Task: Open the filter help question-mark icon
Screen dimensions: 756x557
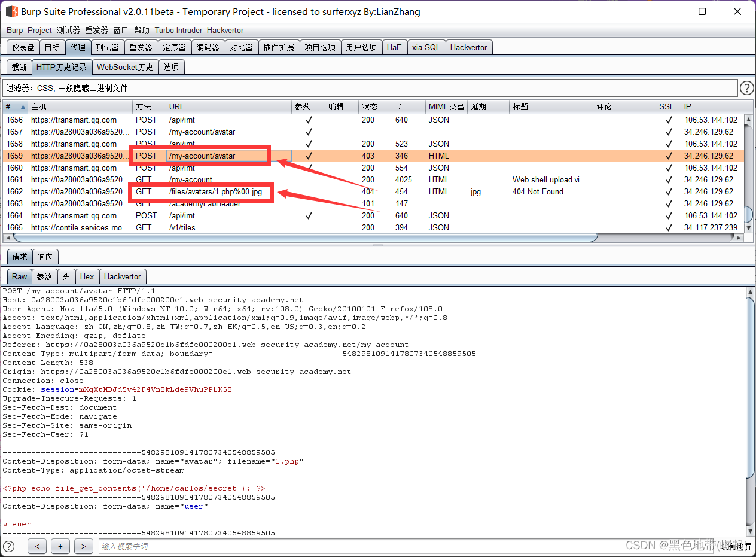Action: tap(746, 88)
